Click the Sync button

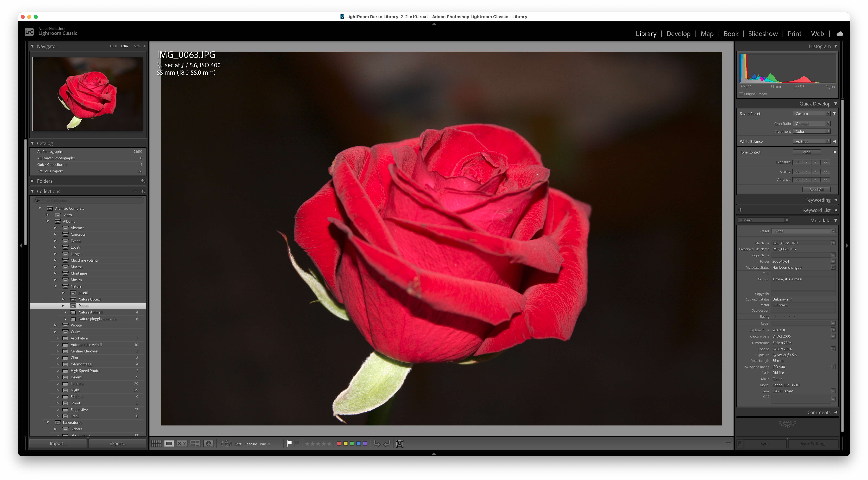click(765, 444)
